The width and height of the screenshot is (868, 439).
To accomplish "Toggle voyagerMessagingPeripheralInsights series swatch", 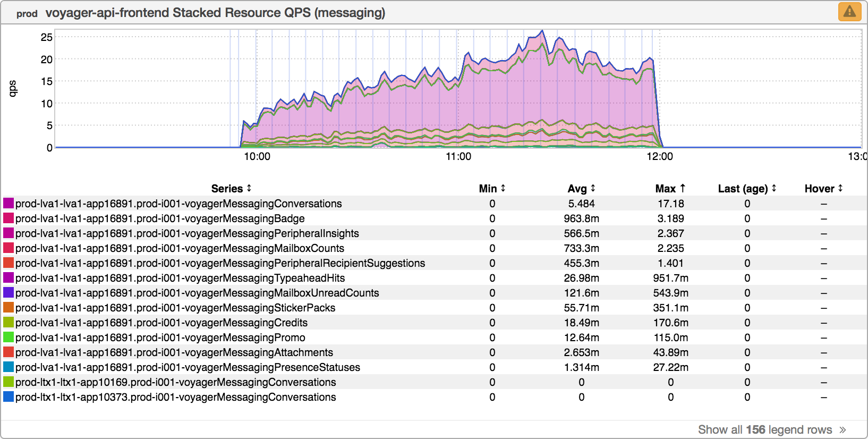I will tap(8, 233).
